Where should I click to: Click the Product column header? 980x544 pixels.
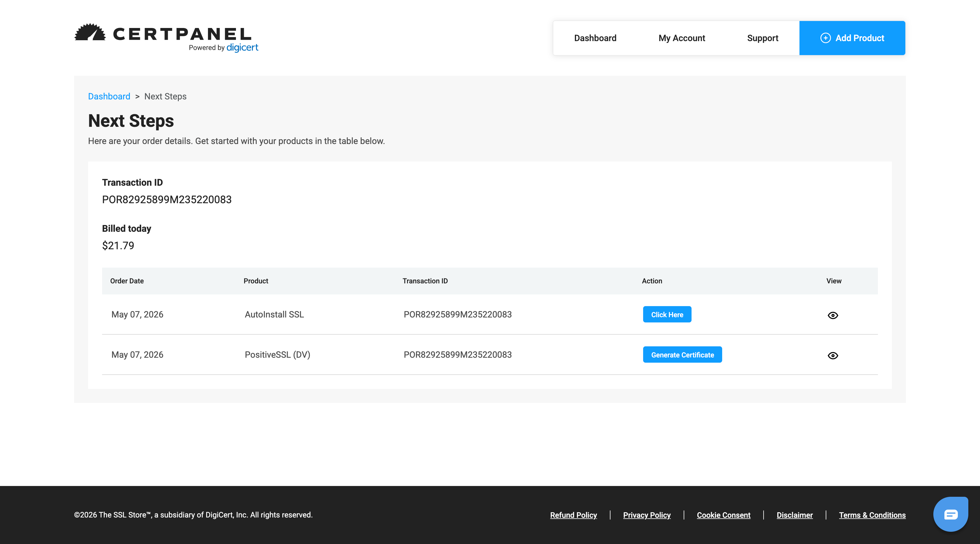click(x=256, y=281)
